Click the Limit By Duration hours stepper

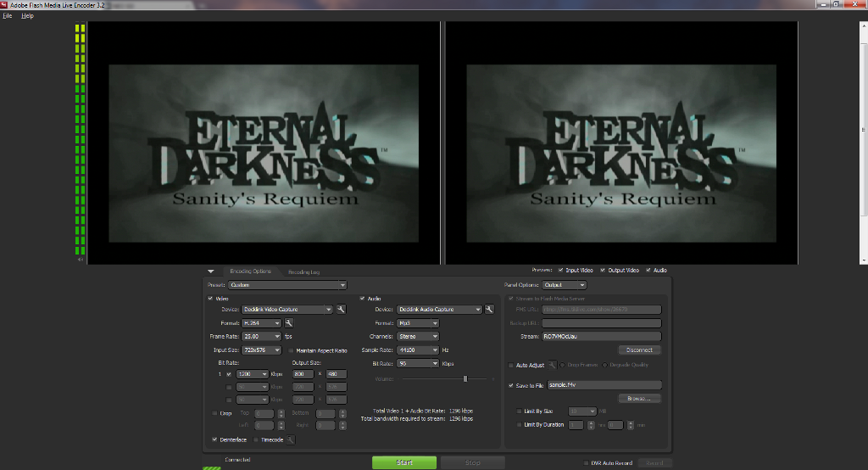[591, 425]
